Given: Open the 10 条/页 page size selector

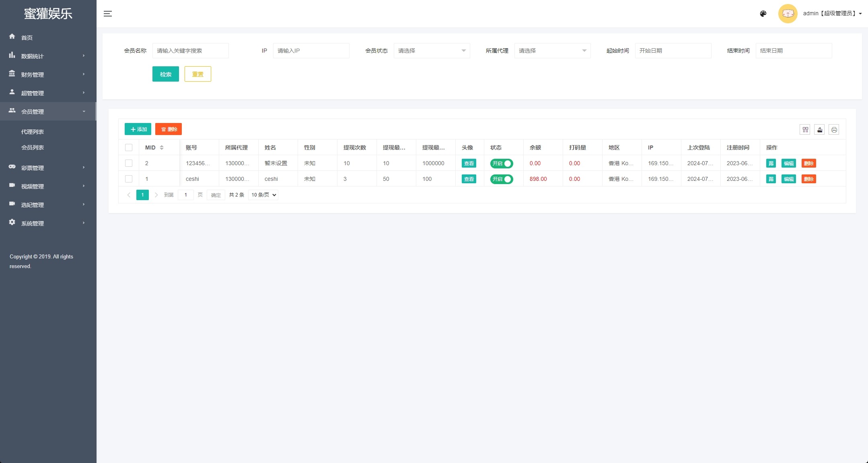Looking at the screenshot, I should pos(263,195).
